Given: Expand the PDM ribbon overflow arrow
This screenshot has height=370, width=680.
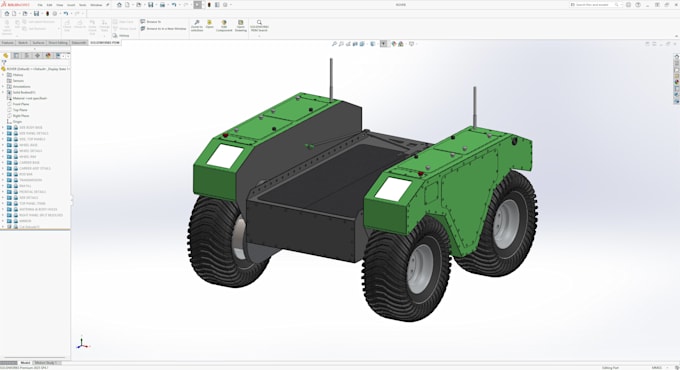Looking at the screenshot, I should click(x=259, y=36).
